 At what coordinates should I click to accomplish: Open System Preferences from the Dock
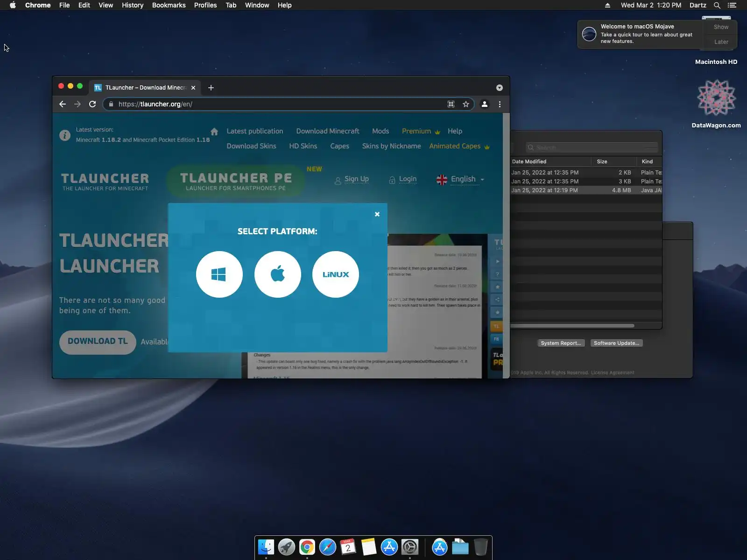410,547
